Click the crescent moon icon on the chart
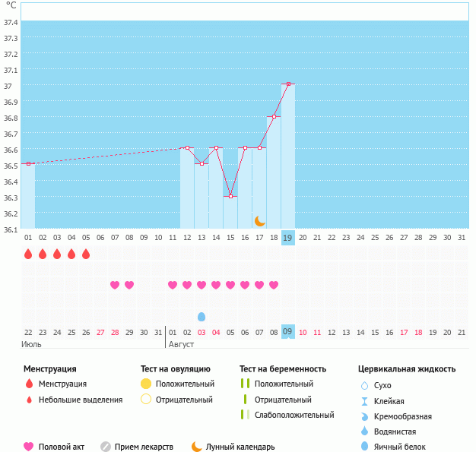476x452 pixels. click(x=260, y=220)
